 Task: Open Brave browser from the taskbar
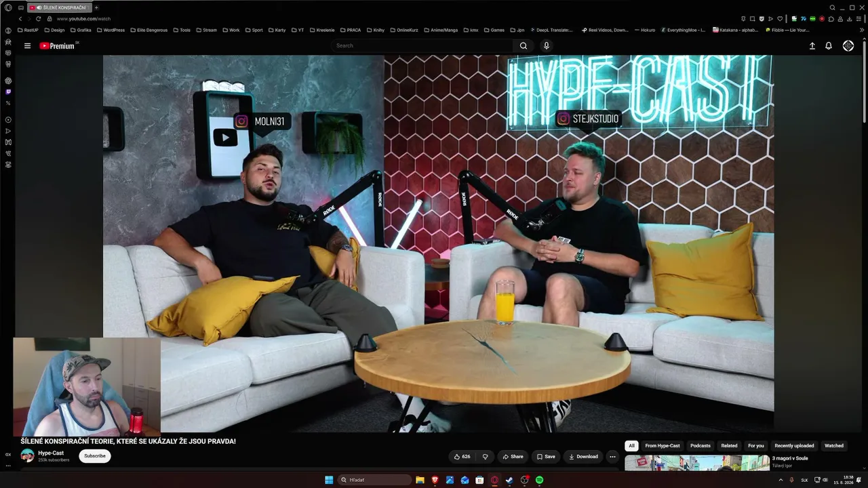tap(435, 480)
